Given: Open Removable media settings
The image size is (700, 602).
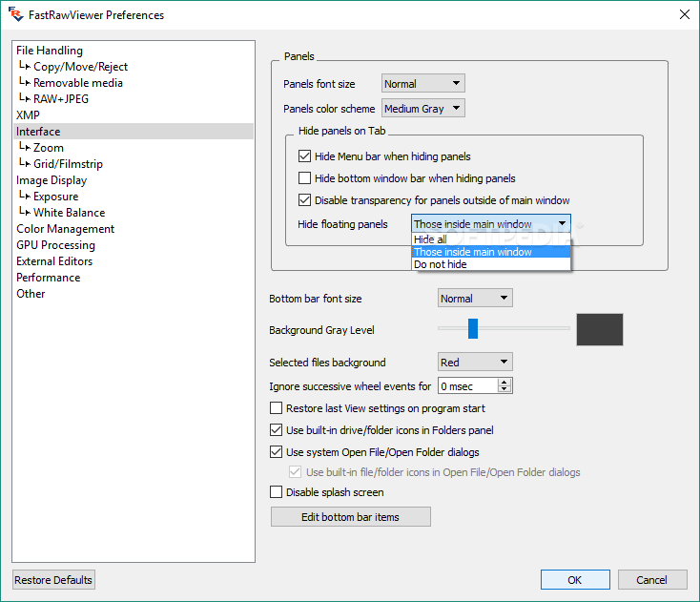Looking at the screenshot, I should (134, 83).
